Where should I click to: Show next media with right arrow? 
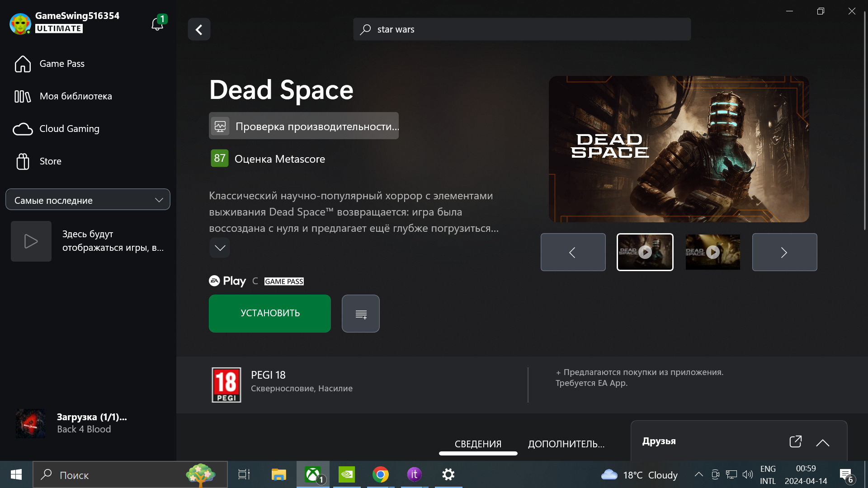pos(784,252)
